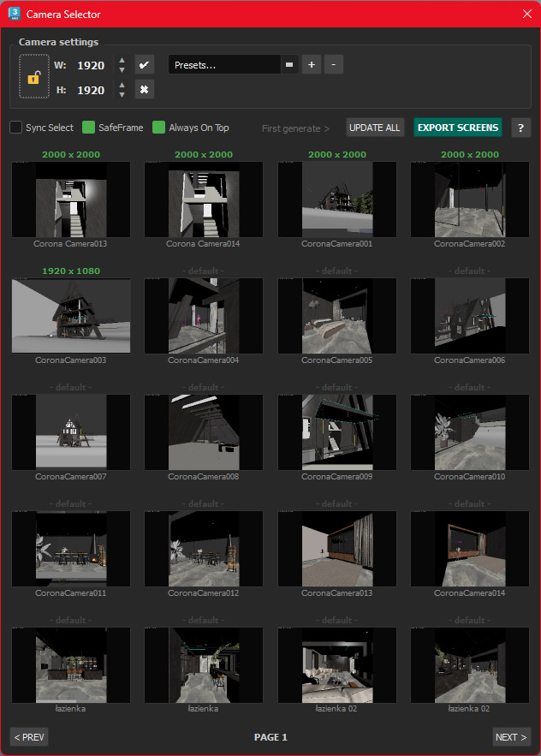The height and width of the screenshot is (756, 541).
Task: Add a new preset with plus button
Action: tap(312, 64)
